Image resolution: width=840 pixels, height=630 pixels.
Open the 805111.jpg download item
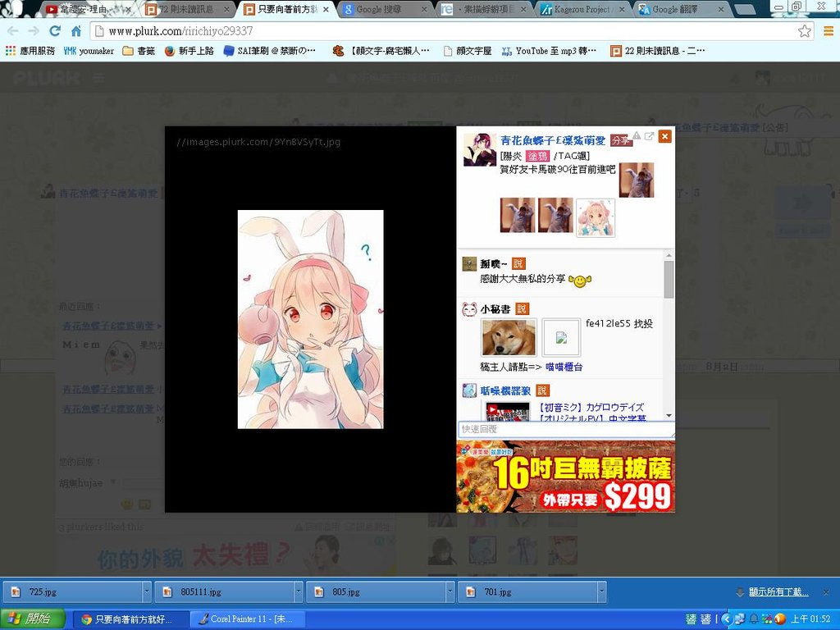(x=225, y=592)
